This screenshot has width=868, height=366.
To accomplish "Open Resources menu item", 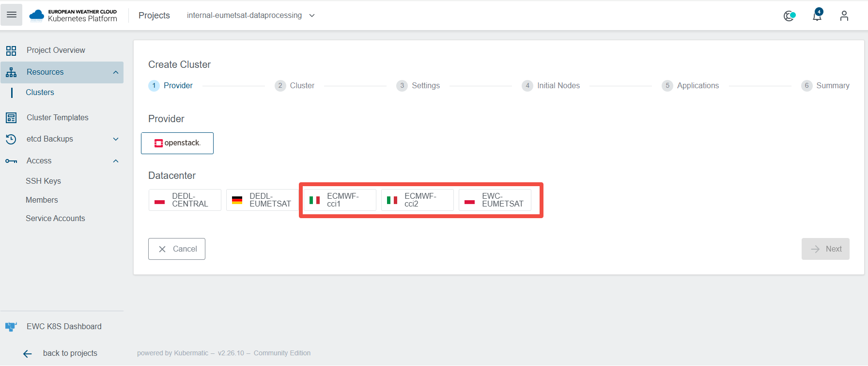I will tap(62, 72).
